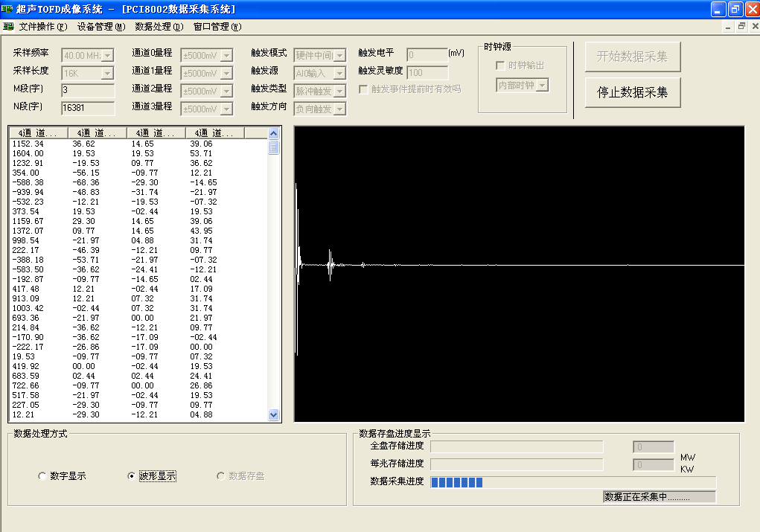Click cell 53.71 in fourth column
This screenshot has height=532, width=760.
pyautogui.click(x=201, y=153)
